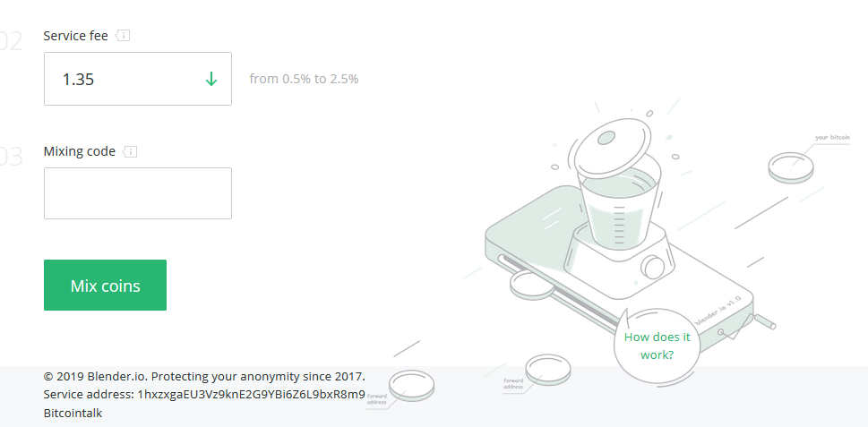868x427 pixels.
Task: Click the 1.35 service fee value
Action: (x=78, y=79)
